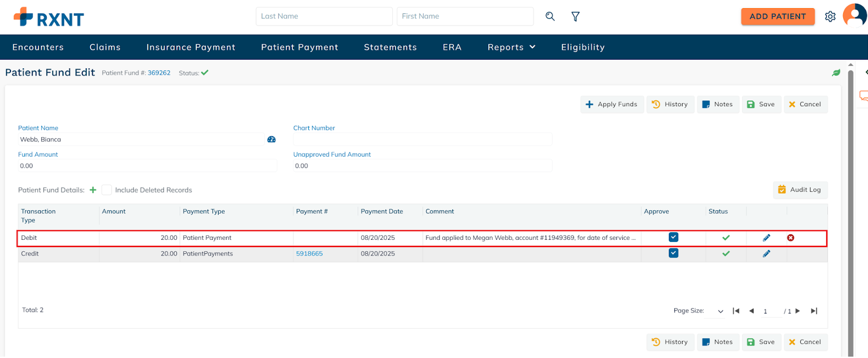Image resolution: width=868 pixels, height=358 pixels.
Task: Edit the Debit transaction row
Action: [767, 238]
